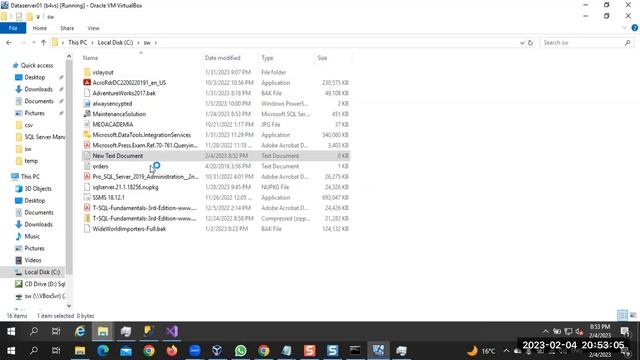
Task: Click the Back navigation arrow
Action: [9, 42]
